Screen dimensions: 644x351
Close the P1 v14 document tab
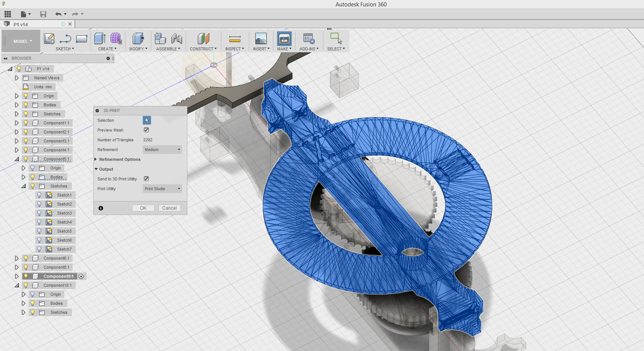click(70, 24)
